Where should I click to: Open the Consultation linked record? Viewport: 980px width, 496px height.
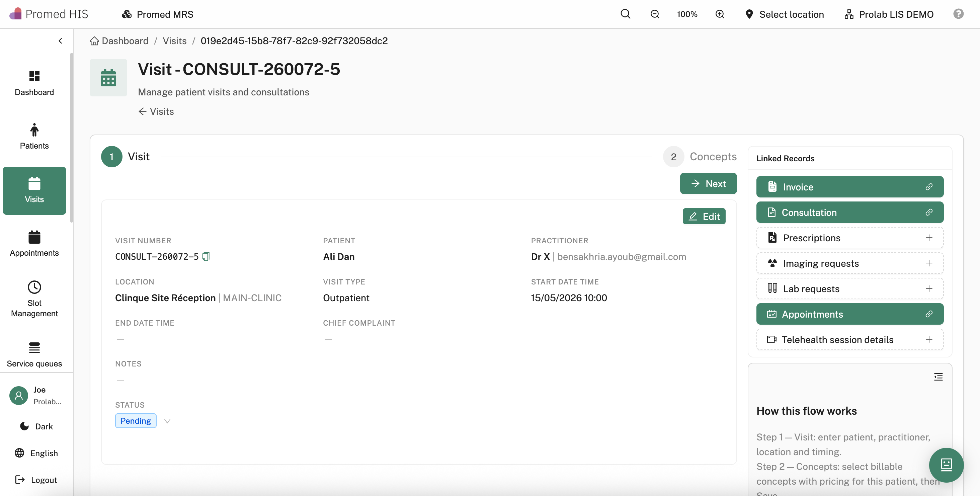tap(850, 212)
